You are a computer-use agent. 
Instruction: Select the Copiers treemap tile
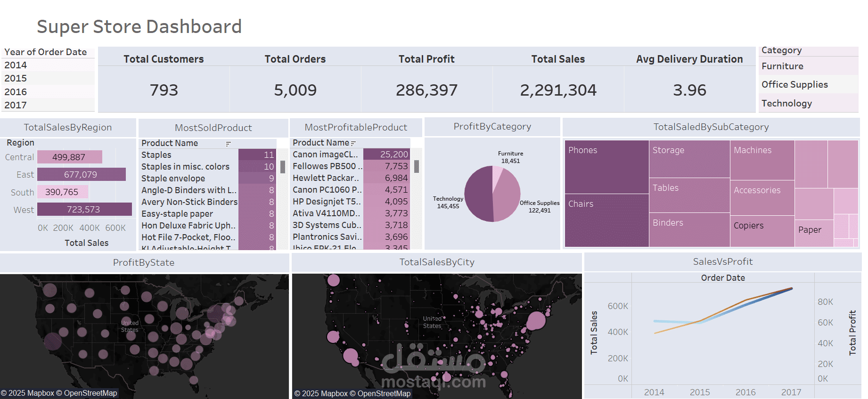[762, 231]
